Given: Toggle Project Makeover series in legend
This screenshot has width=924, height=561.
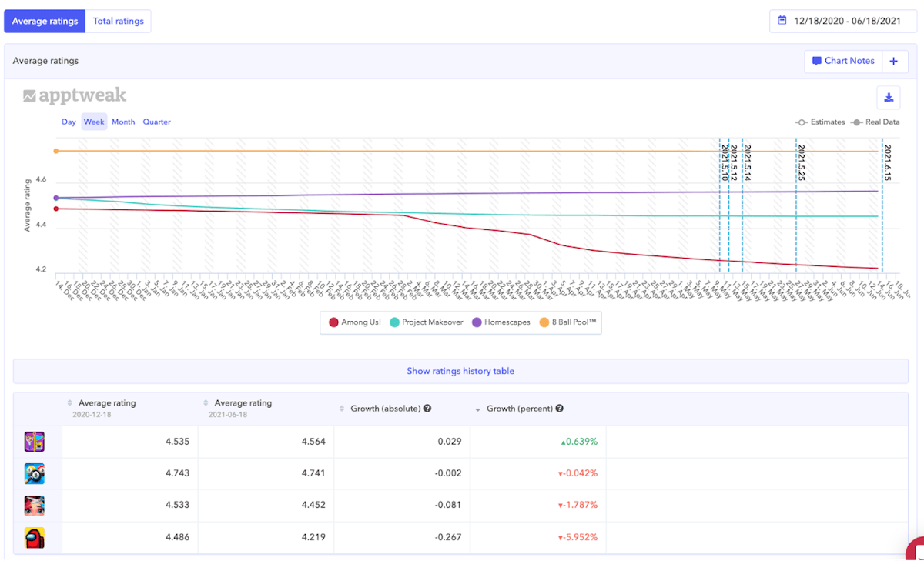Looking at the screenshot, I should tap(426, 322).
